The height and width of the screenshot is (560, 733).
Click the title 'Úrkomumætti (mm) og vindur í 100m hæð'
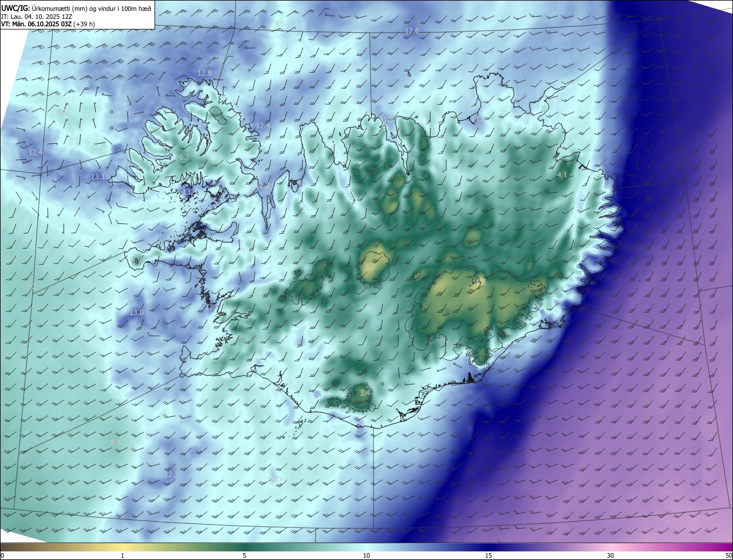pos(91,8)
